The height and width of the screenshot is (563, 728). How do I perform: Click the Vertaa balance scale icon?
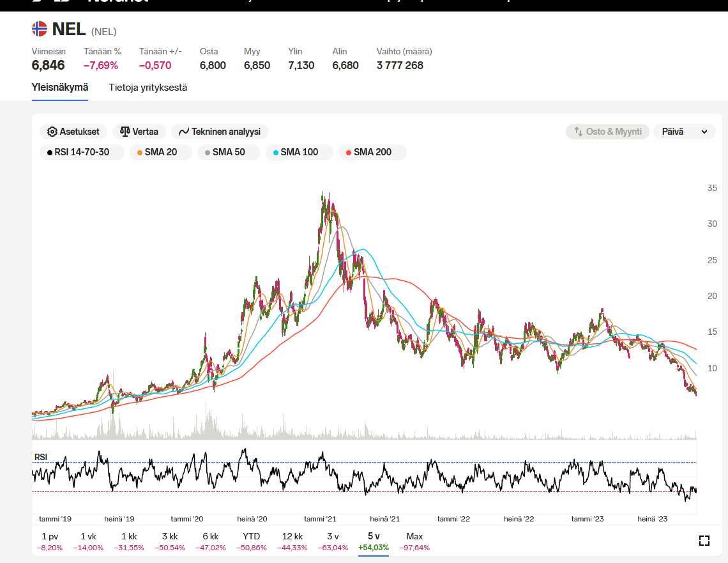click(x=125, y=132)
